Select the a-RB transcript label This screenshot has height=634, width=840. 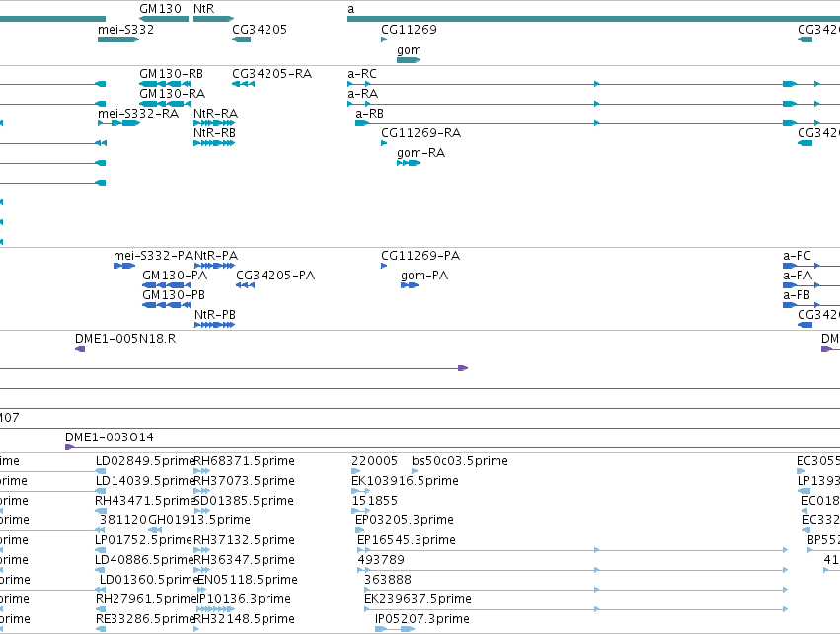click(x=369, y=114)
